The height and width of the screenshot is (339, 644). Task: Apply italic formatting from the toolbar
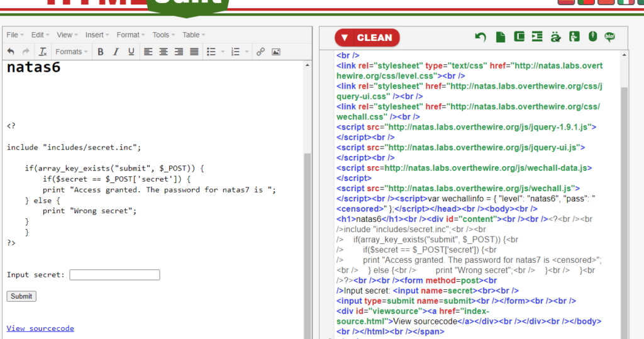116,52
